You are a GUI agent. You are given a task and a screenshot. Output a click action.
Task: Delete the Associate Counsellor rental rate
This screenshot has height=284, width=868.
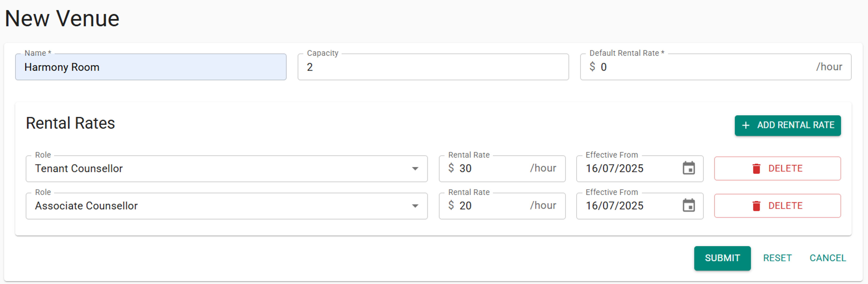click(777, 206)
